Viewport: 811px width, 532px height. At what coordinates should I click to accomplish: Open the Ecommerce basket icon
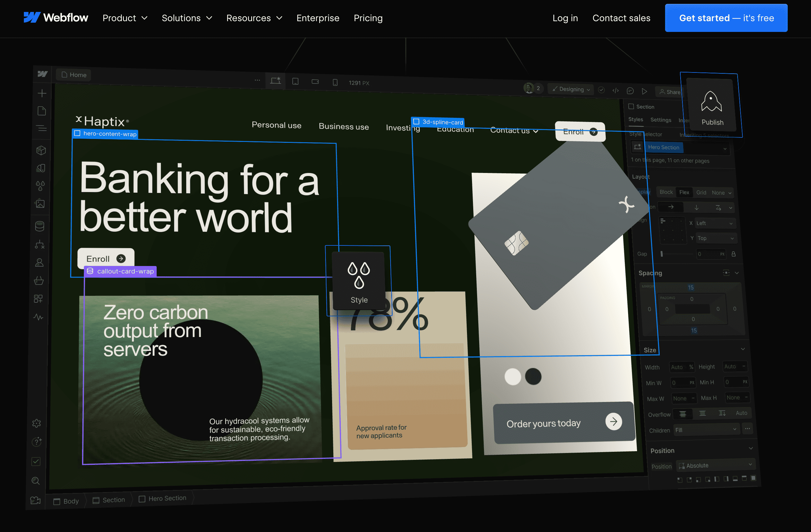[x=39, y=280]
